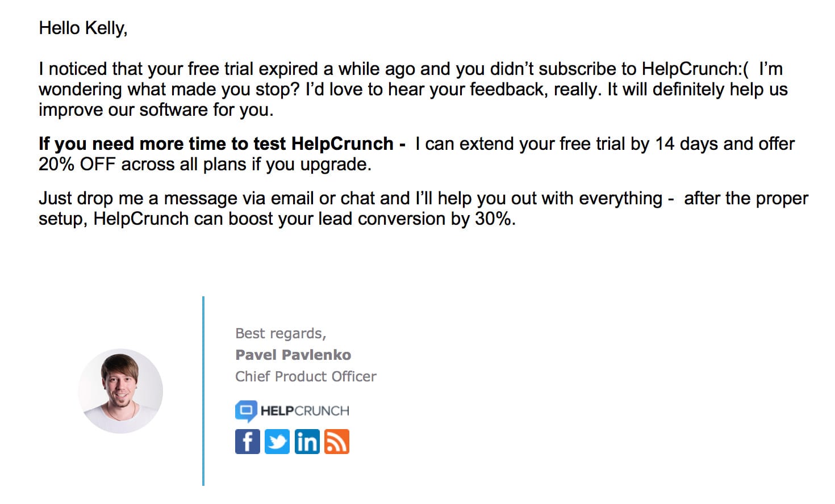Select the name Pavel Pavlenko in the signature

293,355
